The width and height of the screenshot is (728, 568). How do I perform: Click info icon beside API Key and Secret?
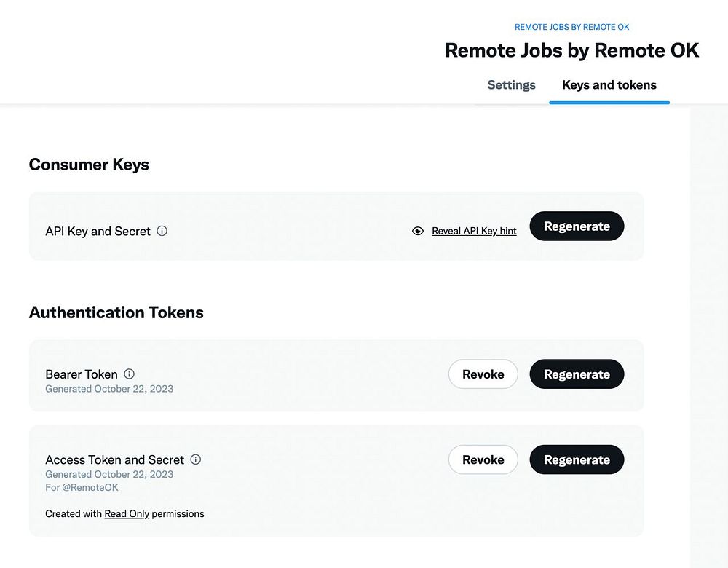pos(162,231)
